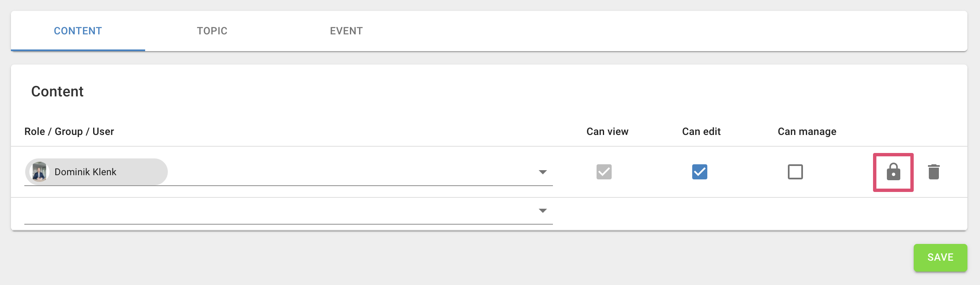This screenshot has height=285, width=980.
Task: Click the Content section heading
Action: coord(57,91)
